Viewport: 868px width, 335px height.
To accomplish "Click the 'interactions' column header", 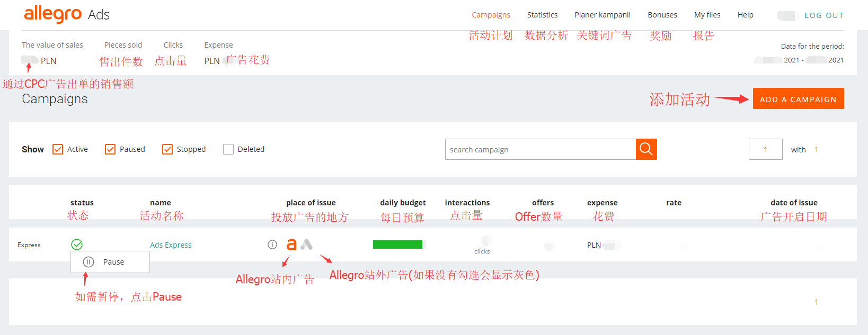I will coord(467,203).
